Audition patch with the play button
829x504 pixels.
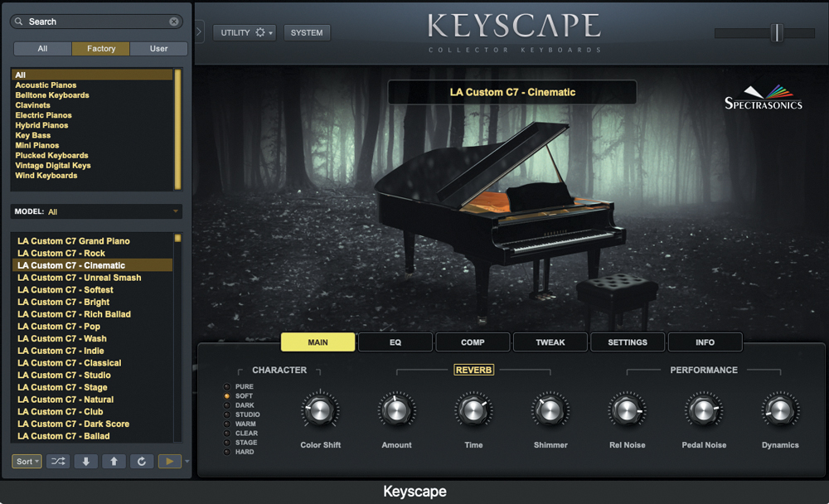click(x=169, y=461)
